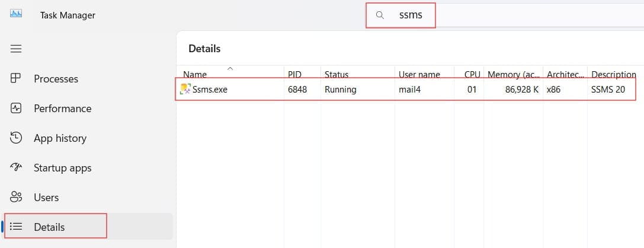The height and width of the screenshot is (248, 644).
Task: Click the Performance pulse icon
Action: coord(15,108)
